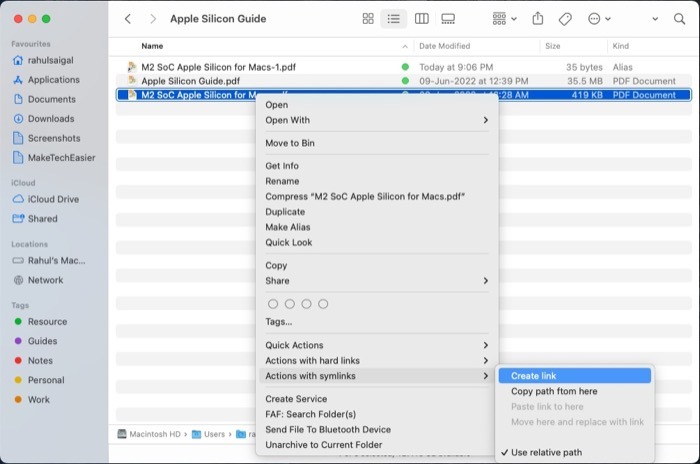Choose Send File To Bluetooth Device
The width and height of the screenshot is (700, 464).
click(328, 430)
